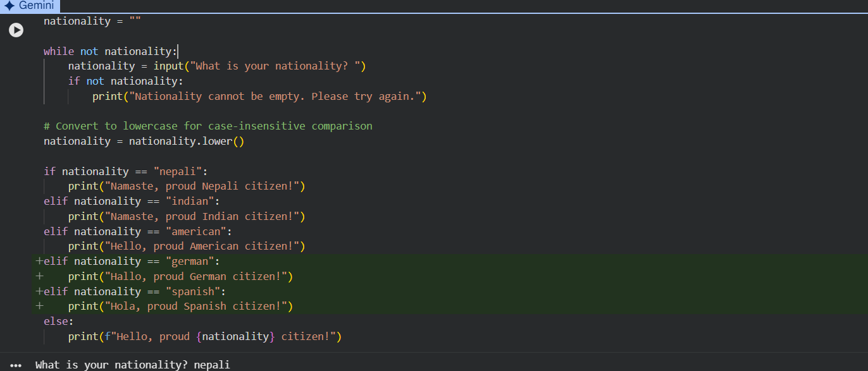Click the 'elif nationality == "american":' line
Viewport: 868px width, 371px height.
[x=138, y=231]
